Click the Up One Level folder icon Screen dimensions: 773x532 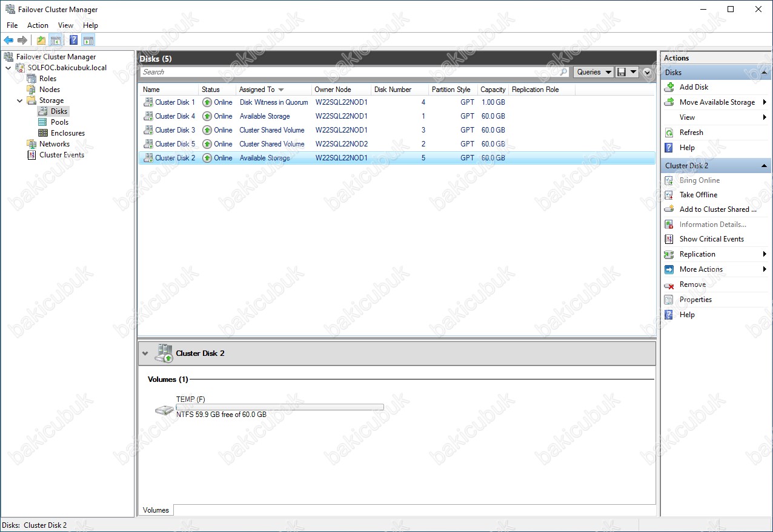[x=41, y=41]
